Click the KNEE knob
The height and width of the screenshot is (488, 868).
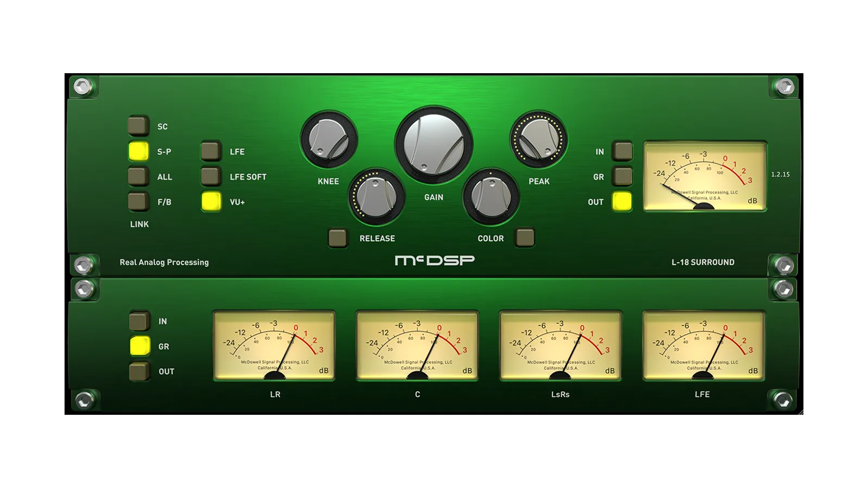(x=329, y=139)
